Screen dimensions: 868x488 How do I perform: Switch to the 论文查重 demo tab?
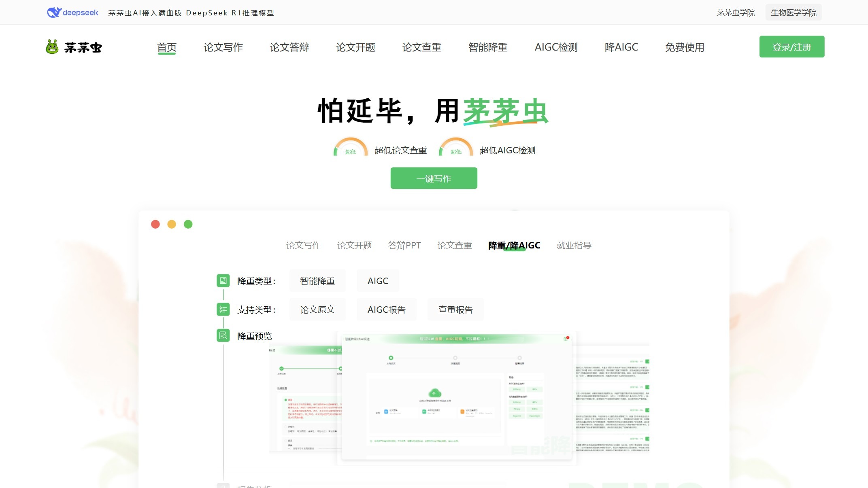tap(454, 245)
